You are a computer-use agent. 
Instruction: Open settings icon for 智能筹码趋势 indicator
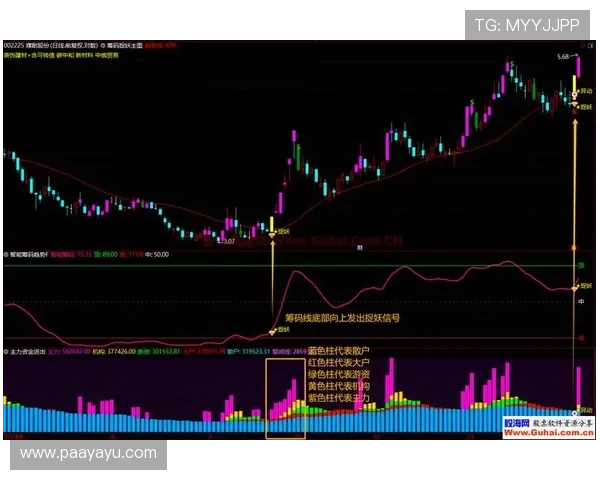pos(6,254)
